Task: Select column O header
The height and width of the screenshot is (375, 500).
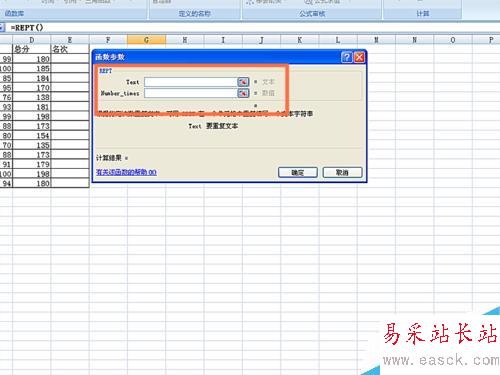Action: coord(453,40)
